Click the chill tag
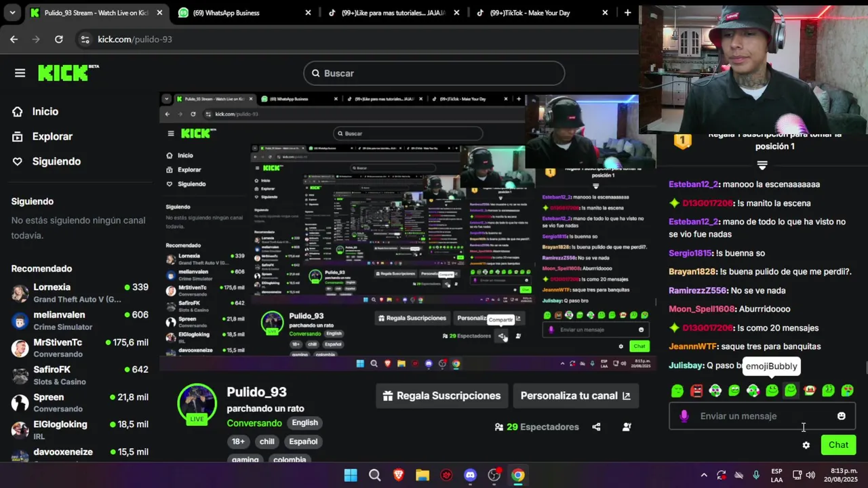This screenshot has height=488, width=868. pyautogui.click(x=267, y=441)
